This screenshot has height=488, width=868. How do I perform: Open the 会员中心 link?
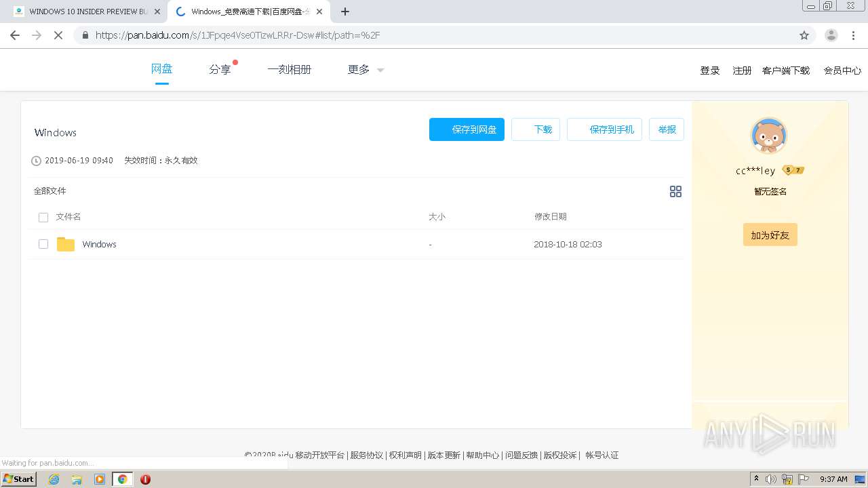click(x=842, y=70)
